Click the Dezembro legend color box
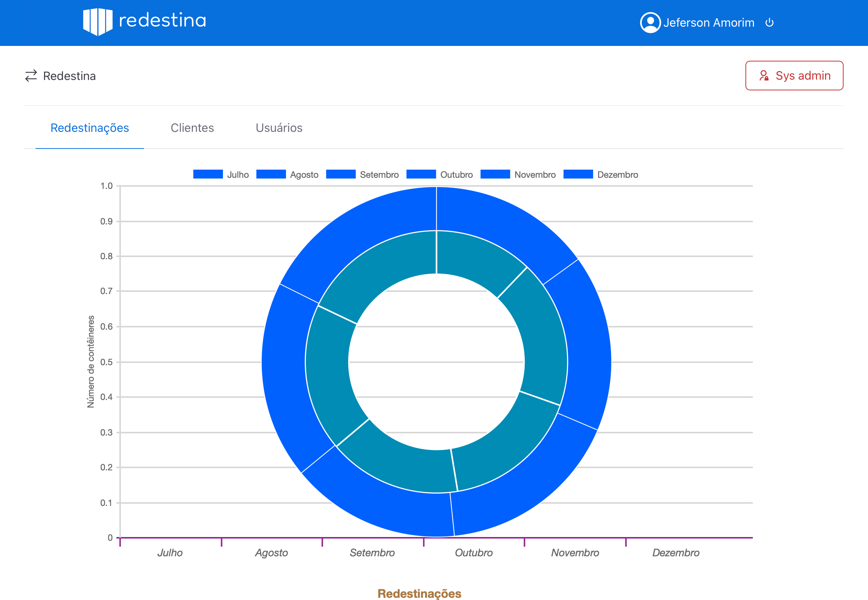Viewport: 868px width, 600px height. pyautogui.click(x=578, y=174)
